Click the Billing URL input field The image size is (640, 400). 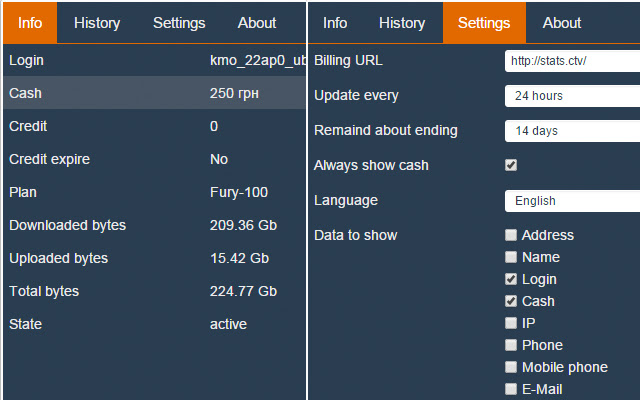pos(572,61)
